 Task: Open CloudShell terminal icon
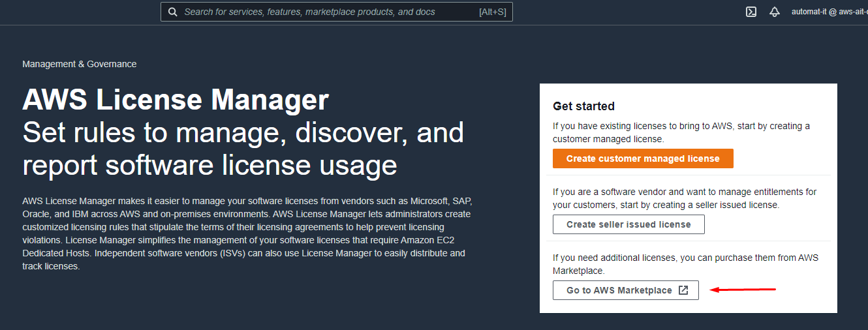(751, 12)
